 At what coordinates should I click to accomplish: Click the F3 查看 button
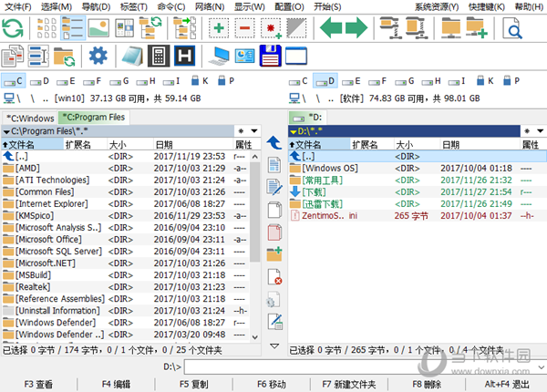[38, 385]
